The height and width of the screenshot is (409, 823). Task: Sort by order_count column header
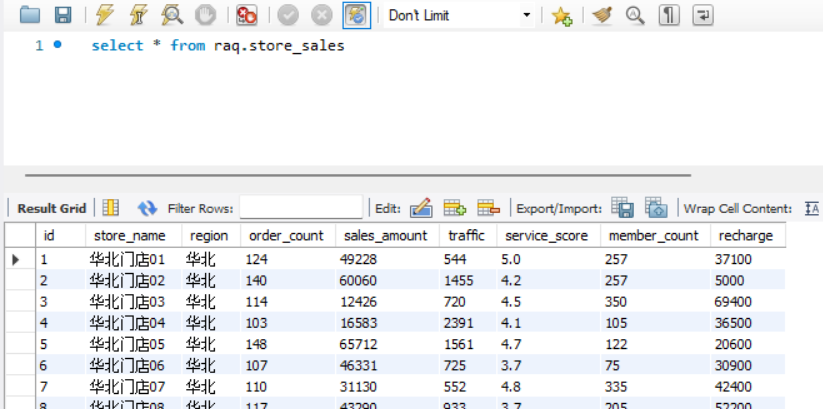(x=288, y=236)
